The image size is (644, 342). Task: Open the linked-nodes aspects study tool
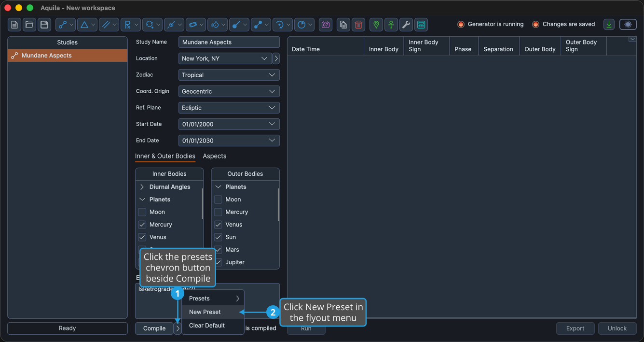tap(66, 25)
